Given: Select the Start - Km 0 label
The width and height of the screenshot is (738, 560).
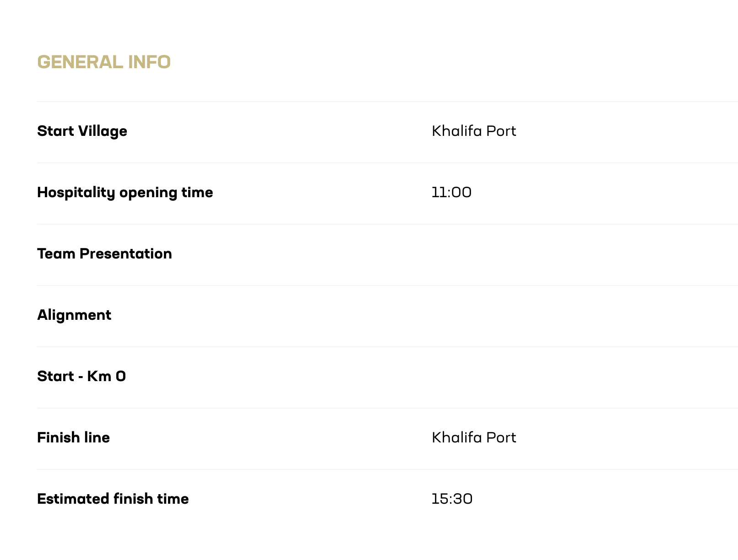Looking at the screenshot, I should pyautogui.click(x=81, y=377).
